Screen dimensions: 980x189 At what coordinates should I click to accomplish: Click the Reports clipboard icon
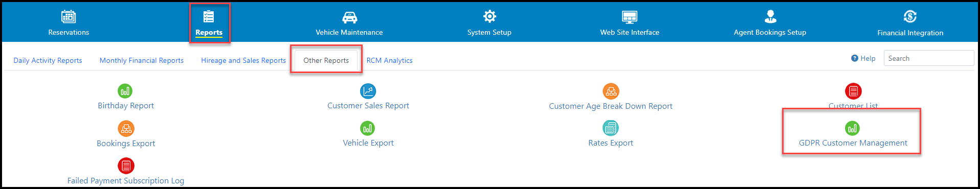209,16
